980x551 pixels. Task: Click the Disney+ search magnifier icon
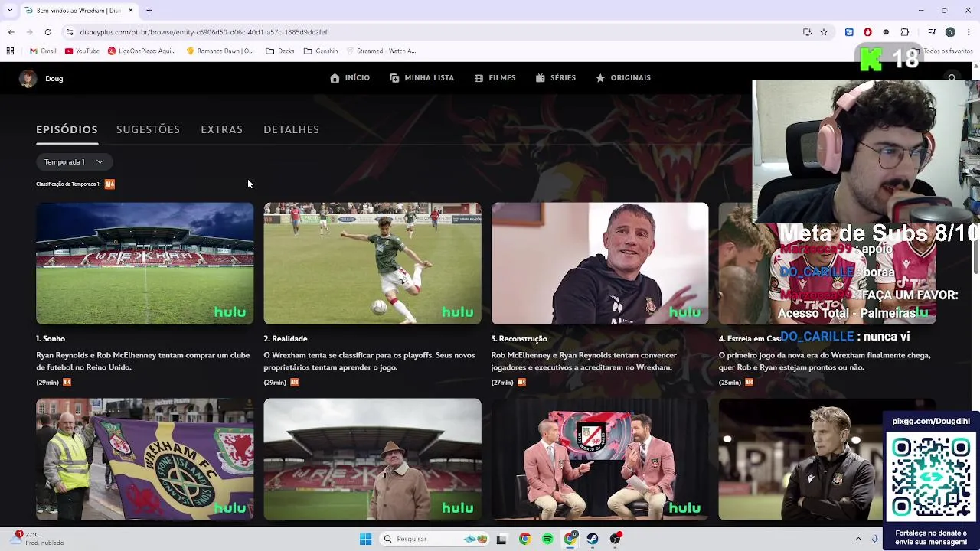952,78
